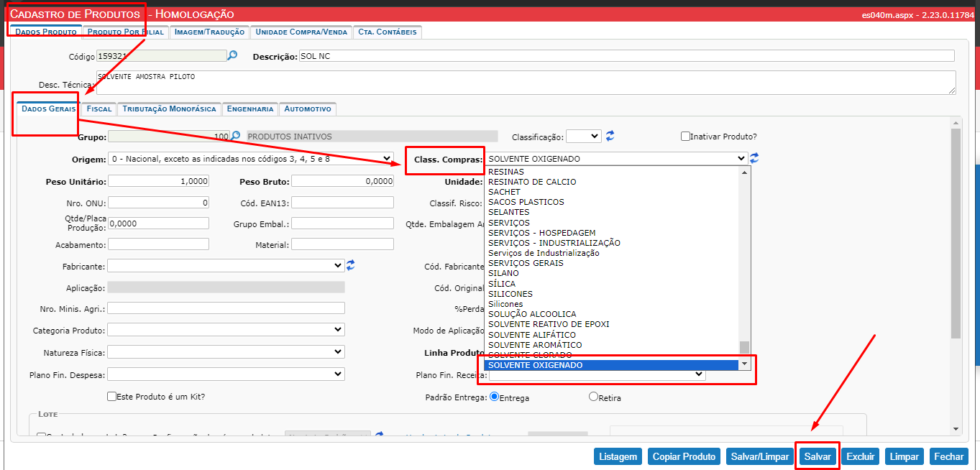Open the Natureza Física dropdown

pos(226,352)
